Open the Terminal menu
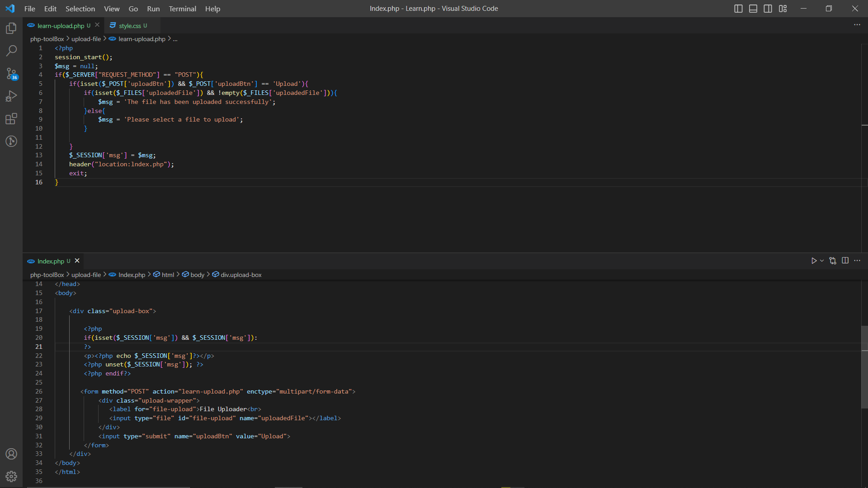 click(x=183, y=9)
